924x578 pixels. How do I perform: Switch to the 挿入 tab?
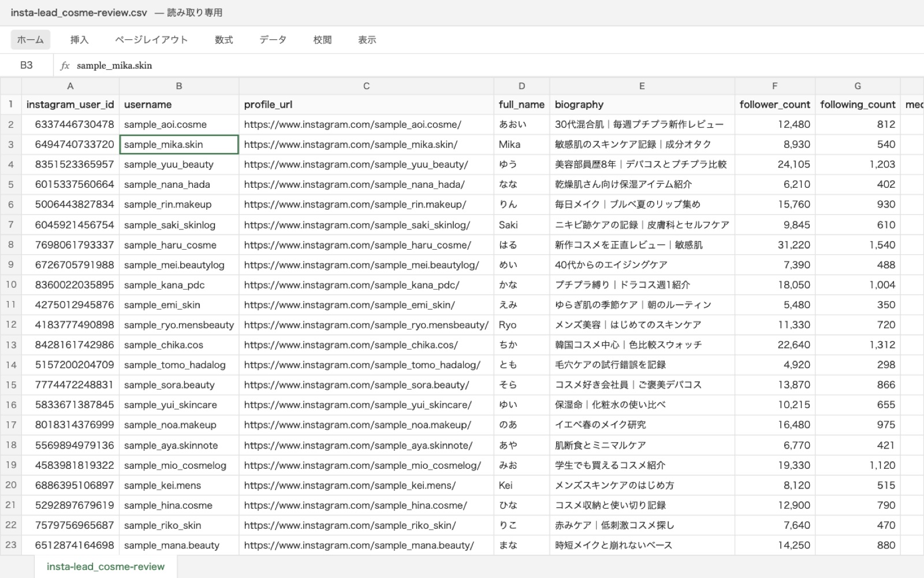(79, 40)
